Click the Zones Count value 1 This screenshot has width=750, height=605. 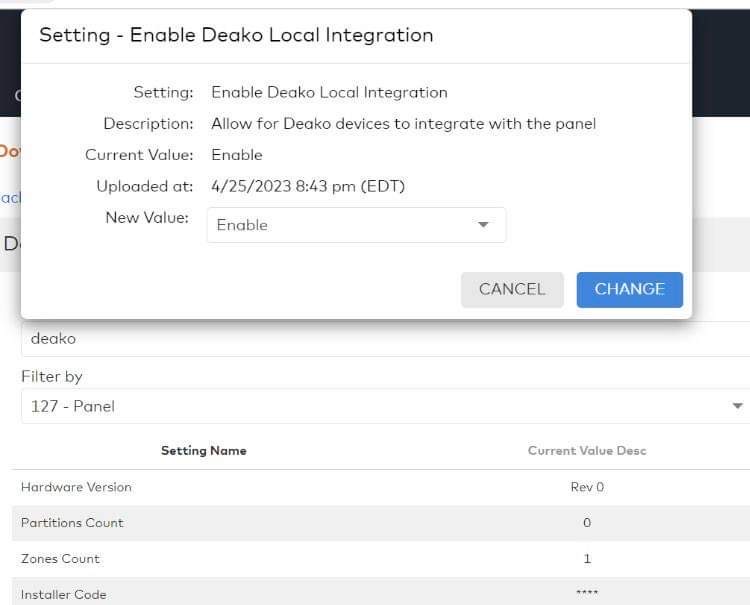(x=587, y=559)
